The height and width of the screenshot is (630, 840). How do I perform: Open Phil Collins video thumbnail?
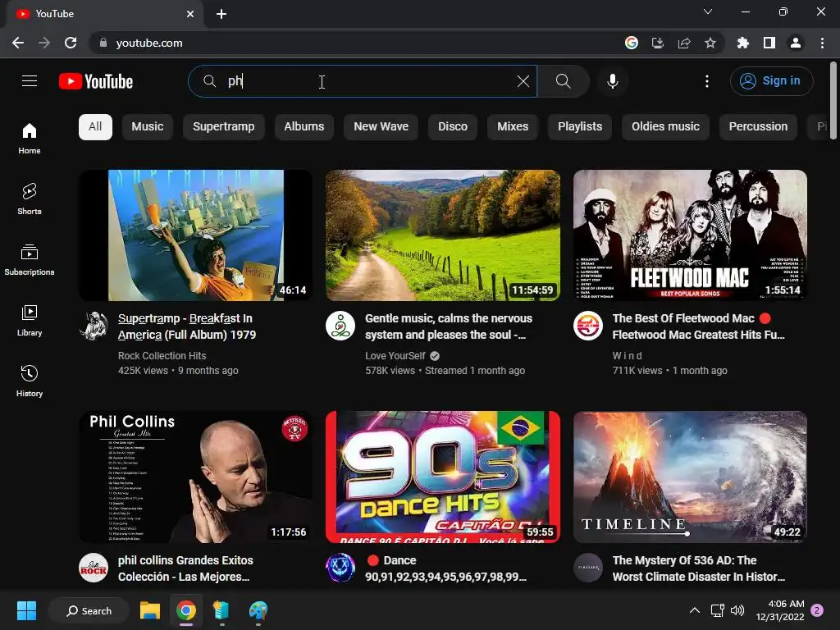point(195,477)
